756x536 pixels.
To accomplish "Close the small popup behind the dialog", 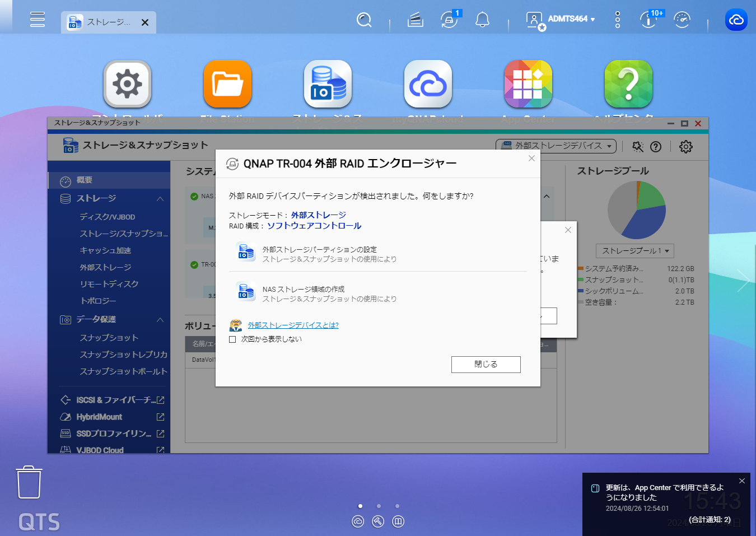I will (568, 230).
